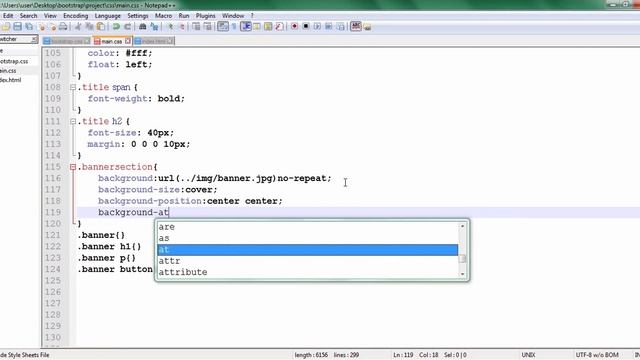Click the Cut scissors toolbar icon

pos(78,27)
